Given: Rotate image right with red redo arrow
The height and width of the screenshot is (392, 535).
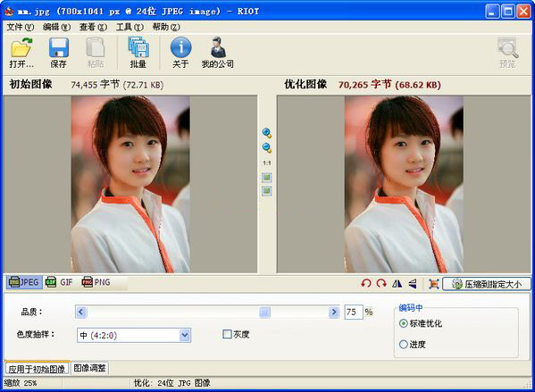Looking at the screenshot, I should point(381,284).
